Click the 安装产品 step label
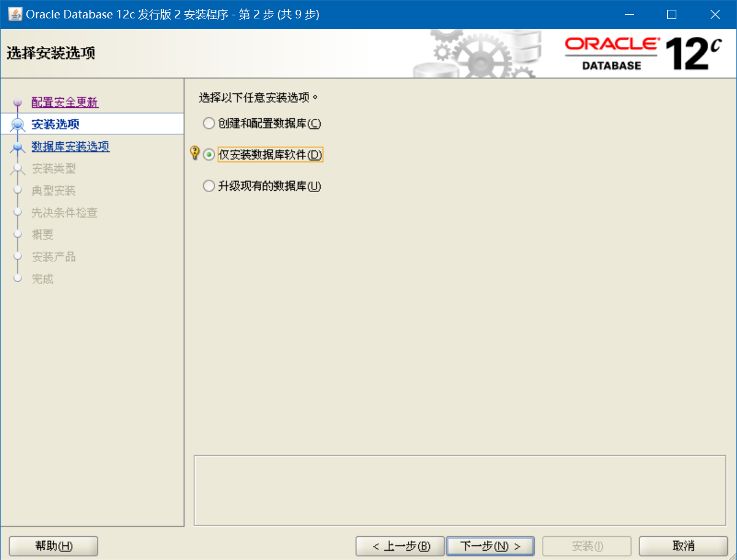Screen dimensions: 737x560 pyautogui.click(x=54, y=257)
